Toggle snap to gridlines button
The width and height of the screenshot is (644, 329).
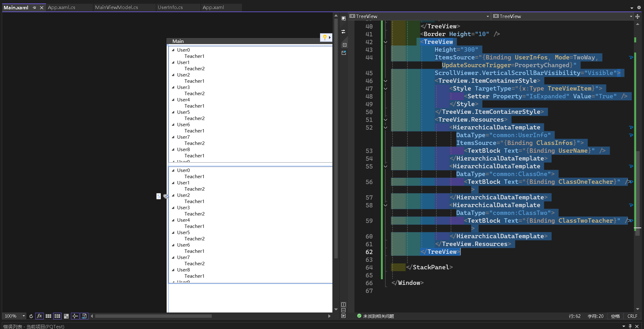pyautogui.click(x=57, y=316)
